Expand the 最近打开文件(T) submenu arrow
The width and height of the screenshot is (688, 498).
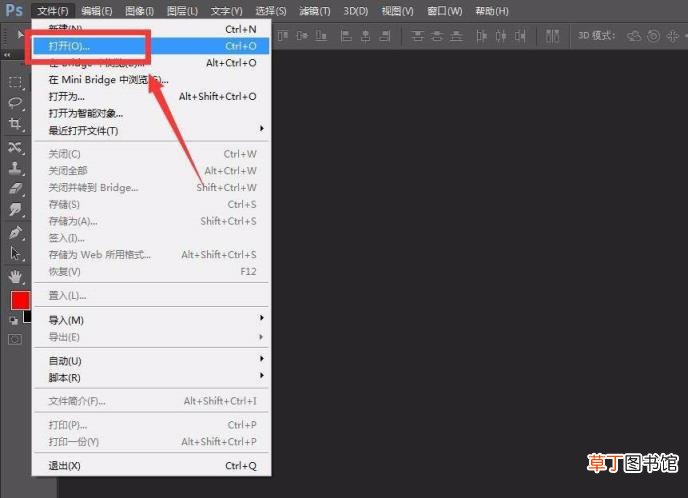coord(262,128)
